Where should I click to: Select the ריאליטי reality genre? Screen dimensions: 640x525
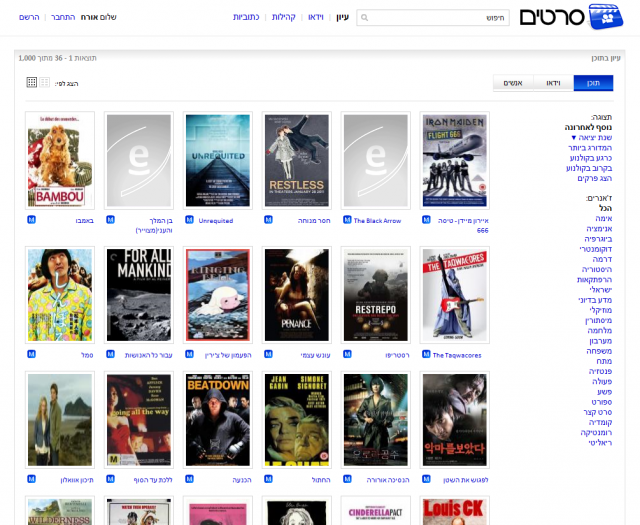pyautogui.click(x=600, y=443)
